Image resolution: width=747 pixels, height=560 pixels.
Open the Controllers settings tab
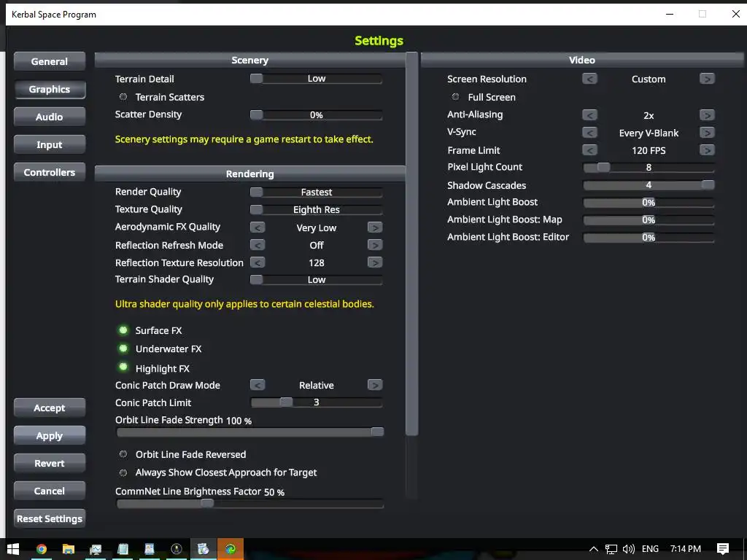coord(50,172)
